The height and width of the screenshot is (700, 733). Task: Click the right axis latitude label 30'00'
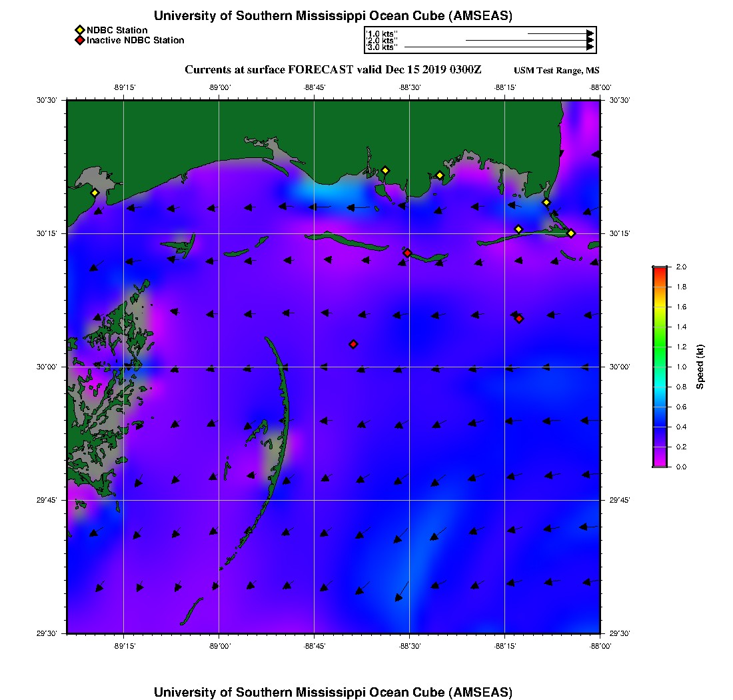(x=620, y=367)
